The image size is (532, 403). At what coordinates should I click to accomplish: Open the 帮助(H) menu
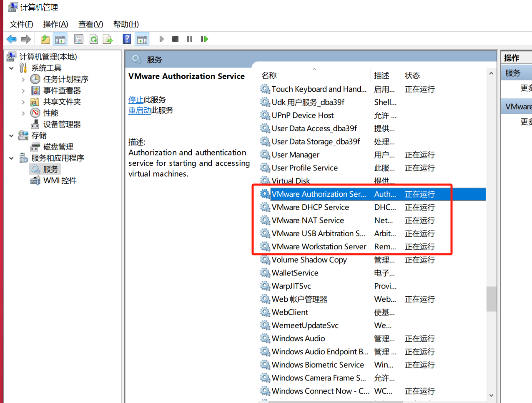(x=126, y=24)
